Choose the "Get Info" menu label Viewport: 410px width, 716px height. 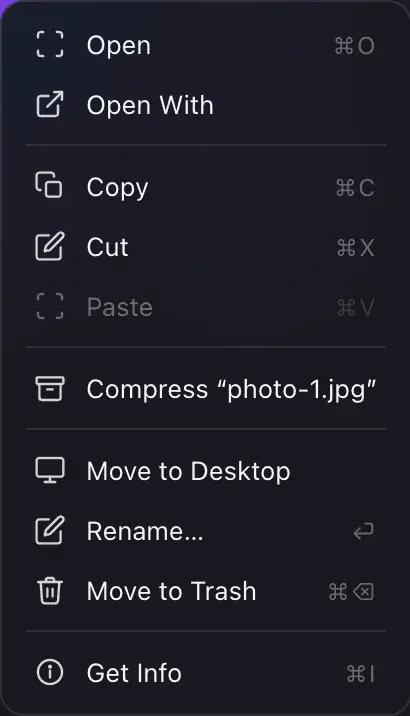pyautogui.click(x=134, y=673)
